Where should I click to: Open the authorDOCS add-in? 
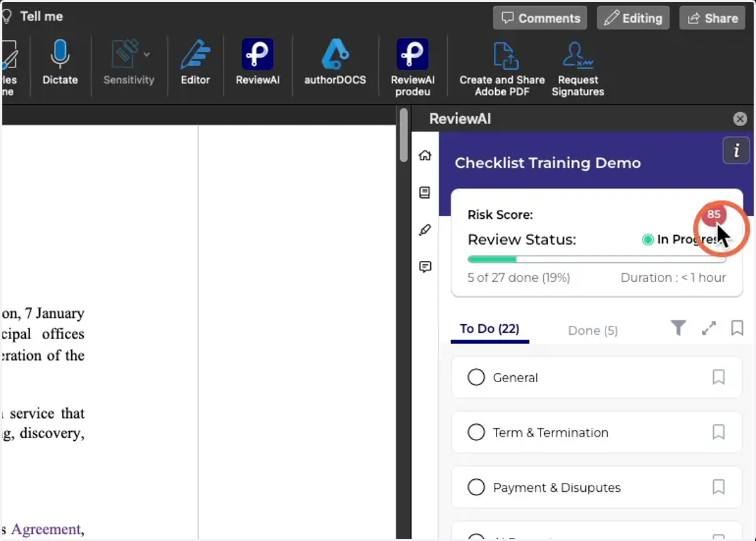[335, 63]
